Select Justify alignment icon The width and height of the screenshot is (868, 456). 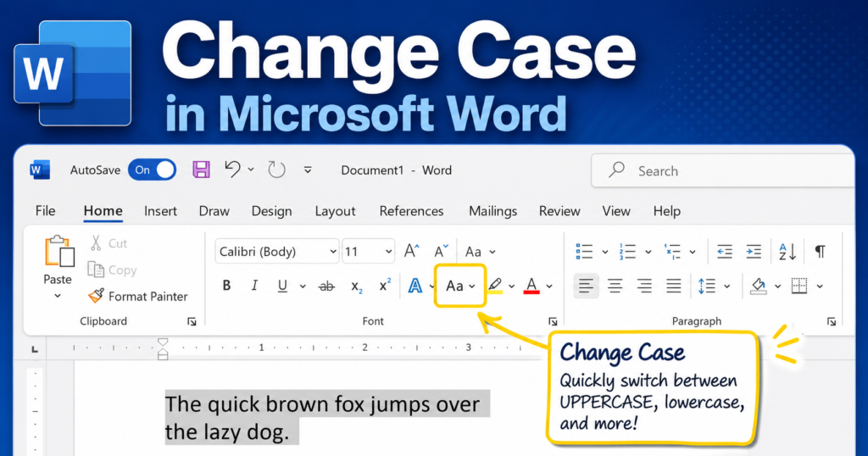[673, 286]
